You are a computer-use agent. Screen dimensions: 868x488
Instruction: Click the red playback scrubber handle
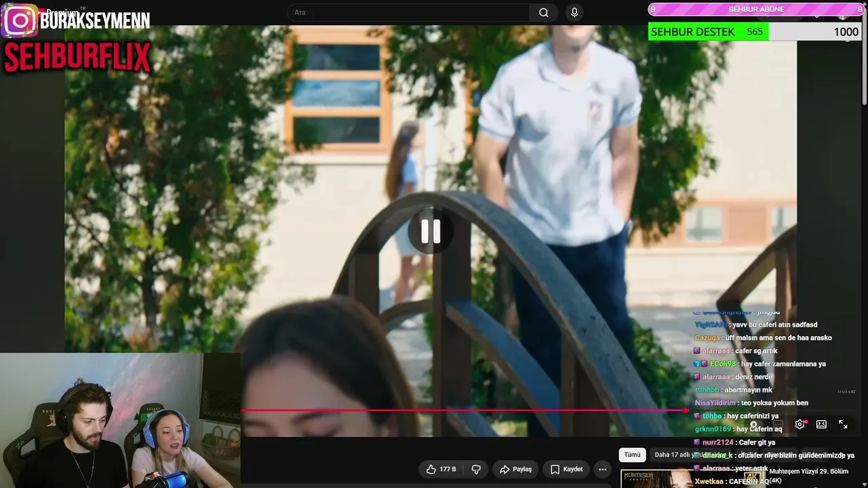click(x=686, y=410)
